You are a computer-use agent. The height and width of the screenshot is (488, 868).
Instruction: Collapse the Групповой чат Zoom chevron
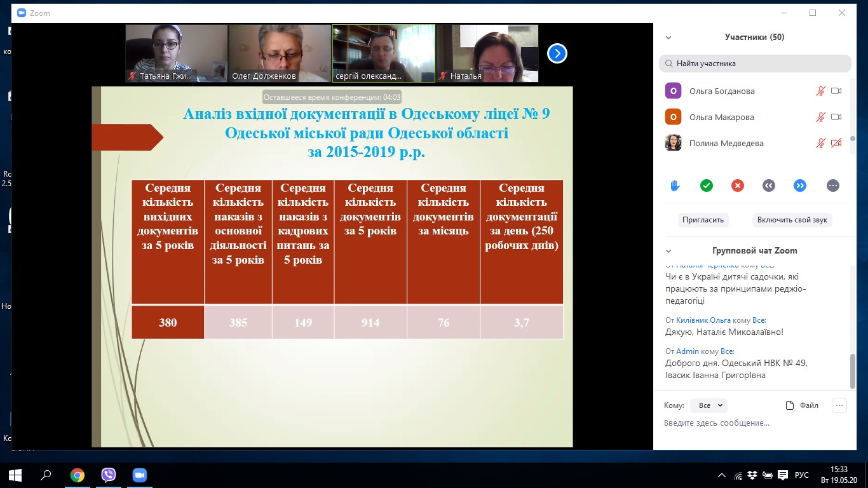pos(668,251)
